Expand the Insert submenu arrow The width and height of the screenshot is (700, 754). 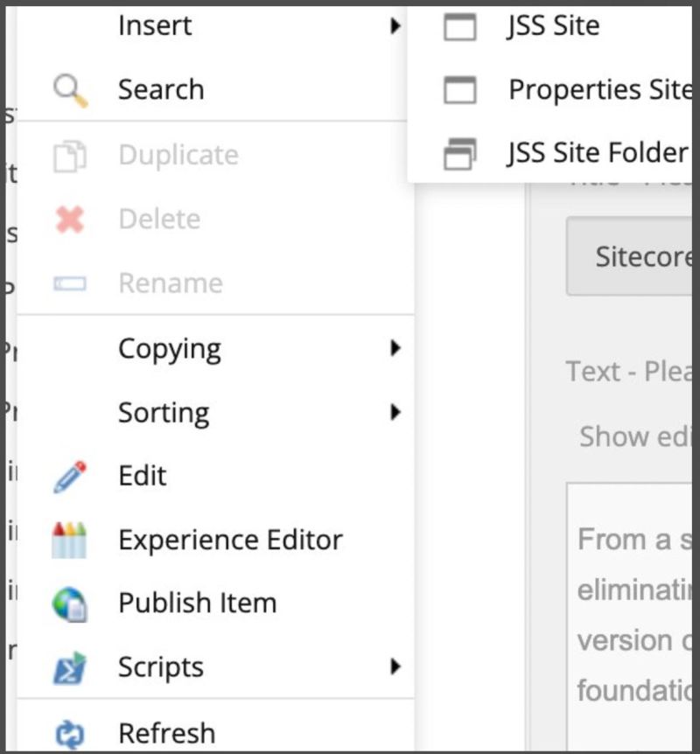pos(395,25)
